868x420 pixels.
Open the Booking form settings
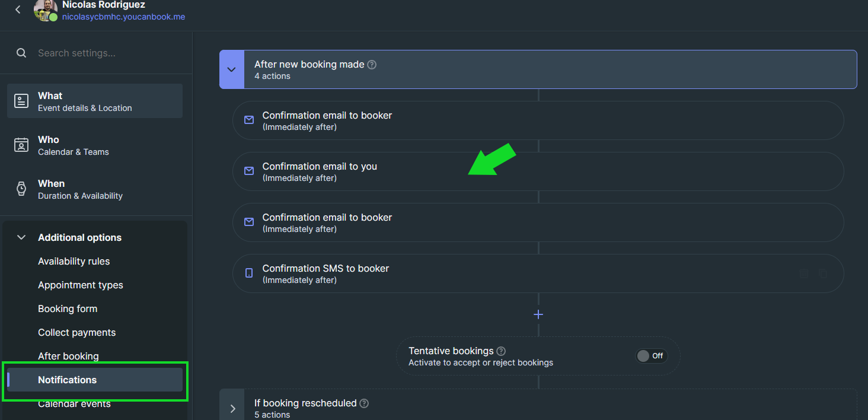pyautogui.click(x=68, y=308)
